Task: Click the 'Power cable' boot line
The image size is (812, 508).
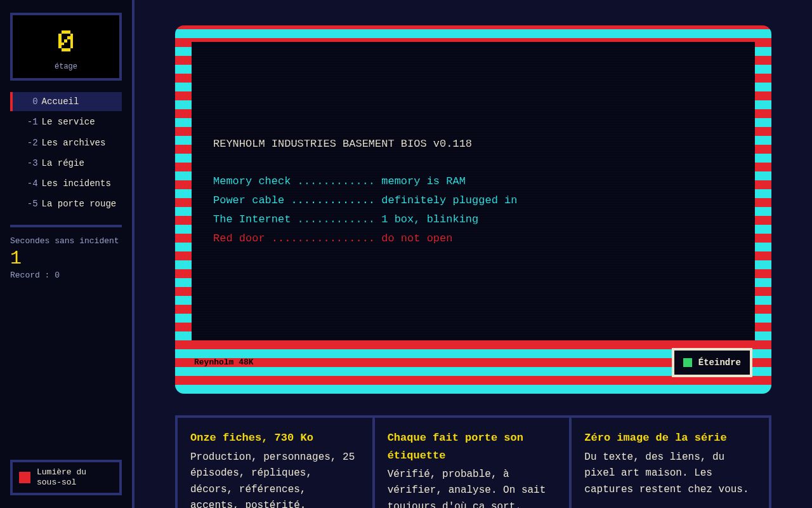Action: pos(365,201)
